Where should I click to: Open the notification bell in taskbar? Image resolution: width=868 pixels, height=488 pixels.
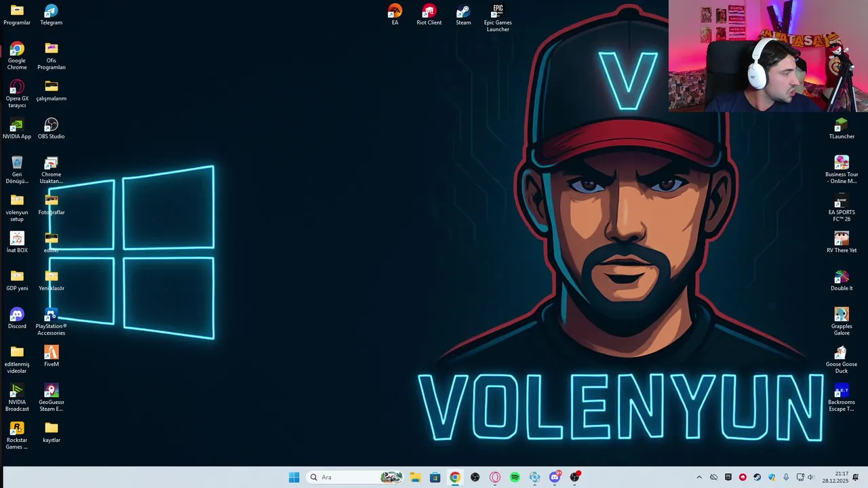click(x=856, y=477)
